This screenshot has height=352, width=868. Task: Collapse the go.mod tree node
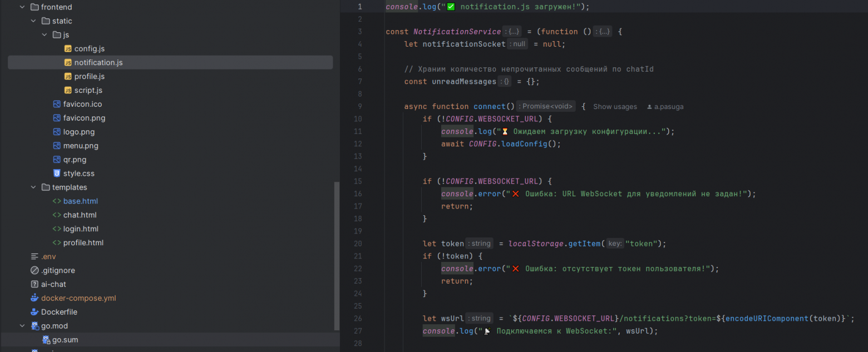(x=22, y=326)
